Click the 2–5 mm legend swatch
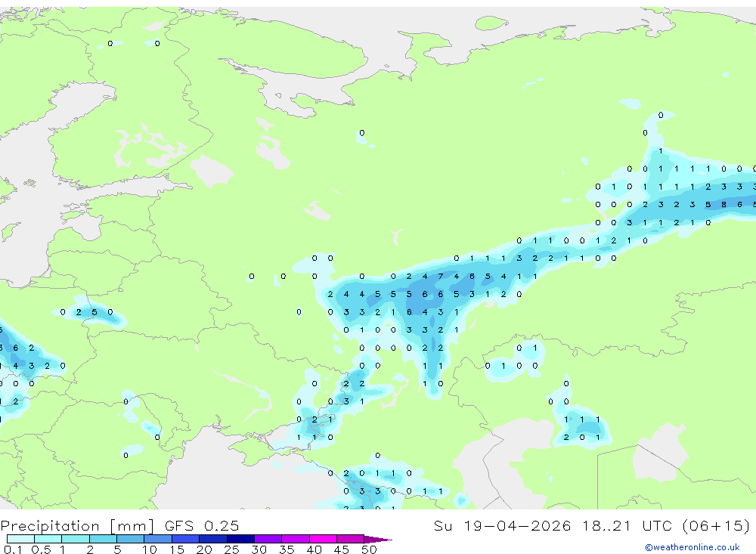Screen dimensions: 756x554 point(103,539)
